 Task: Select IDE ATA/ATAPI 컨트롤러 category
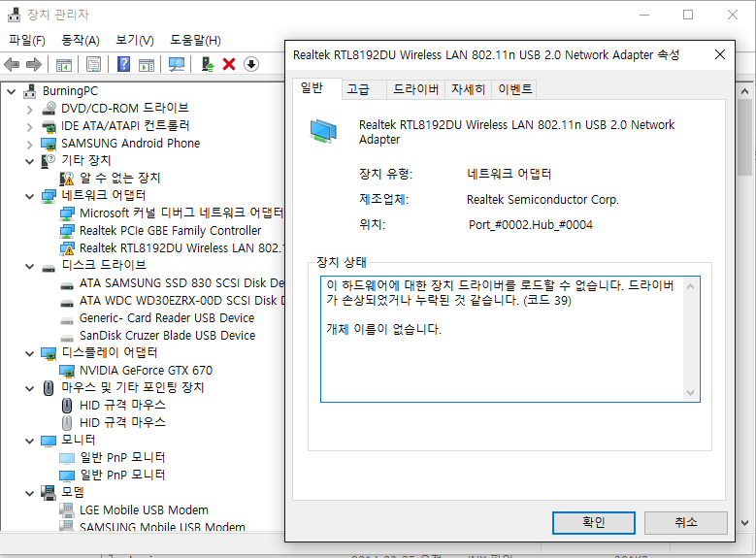(x=125, y=125)
